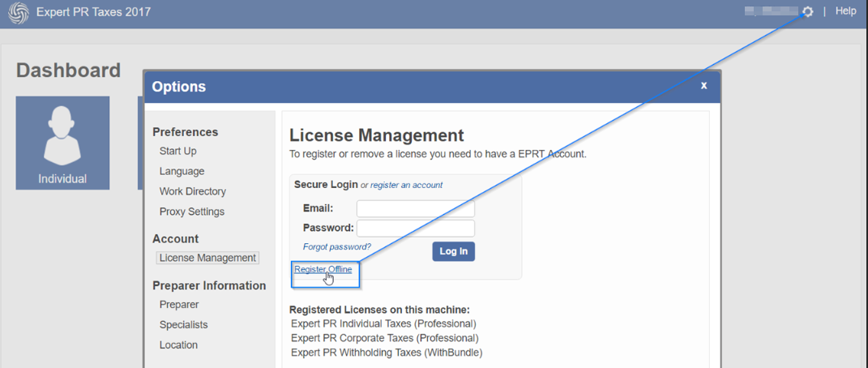This screenshot has width=868, height=368.
Task: Focus the Password input field
Action: (416, 228)
